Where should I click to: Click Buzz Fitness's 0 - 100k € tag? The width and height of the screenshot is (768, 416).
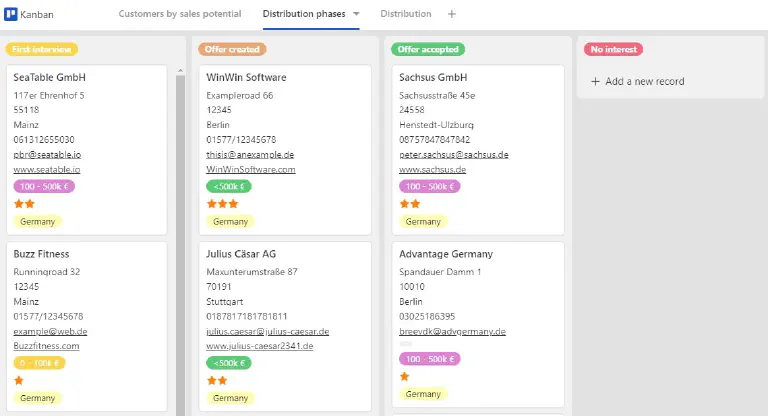39,363
